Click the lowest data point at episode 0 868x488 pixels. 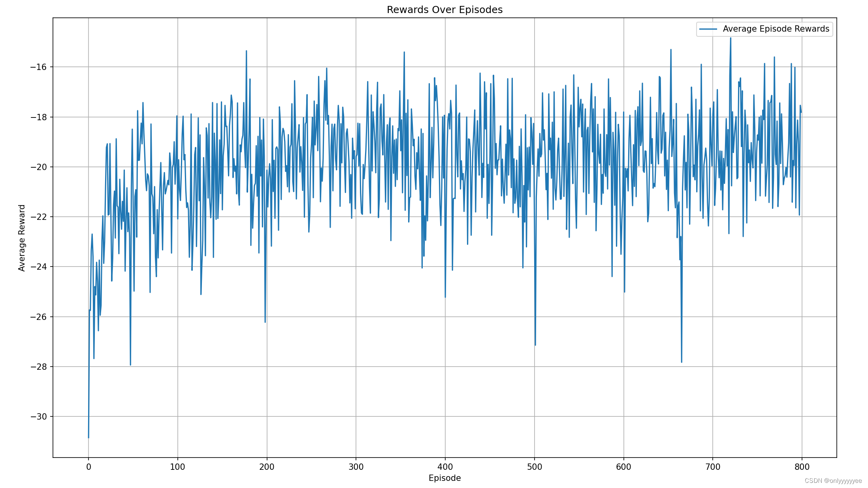pyautogui.click(x=88, y=437)
